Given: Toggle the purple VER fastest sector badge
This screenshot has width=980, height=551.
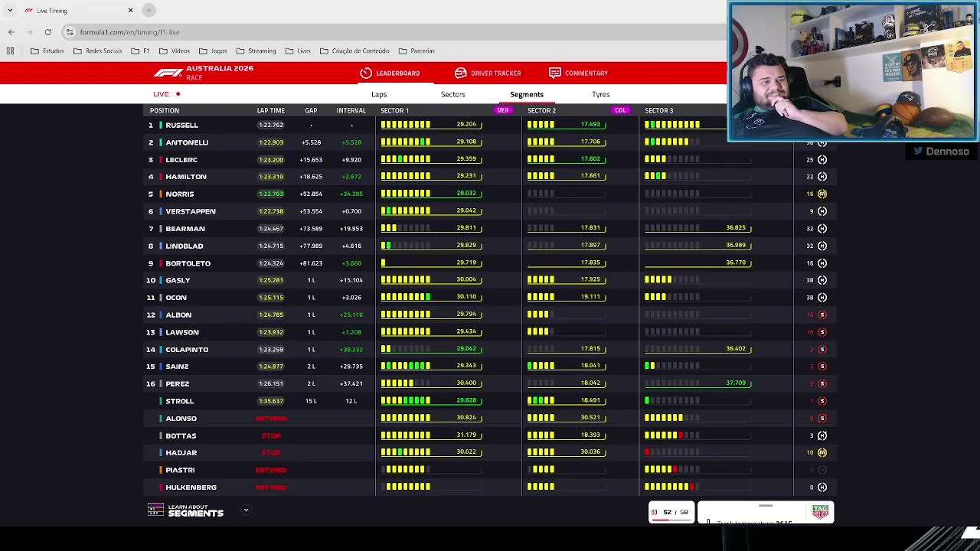Looking at the screenshot, I should [x=503, y=110].
